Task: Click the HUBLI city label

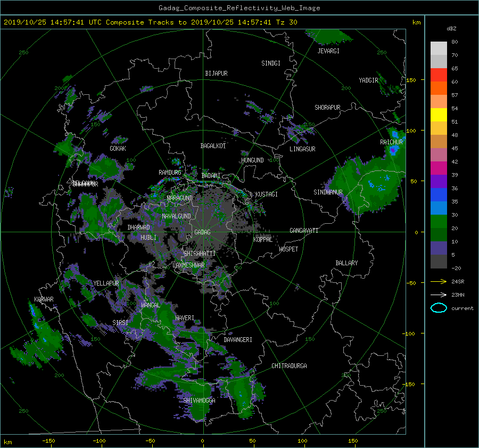Action: [148, 238]
